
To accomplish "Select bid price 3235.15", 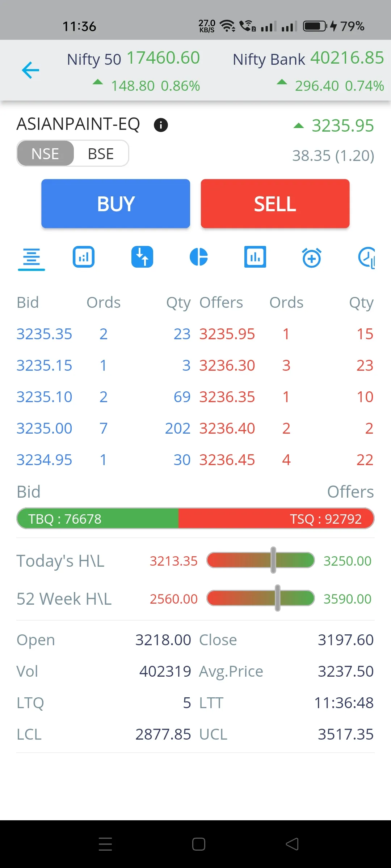I will point(44,365).
